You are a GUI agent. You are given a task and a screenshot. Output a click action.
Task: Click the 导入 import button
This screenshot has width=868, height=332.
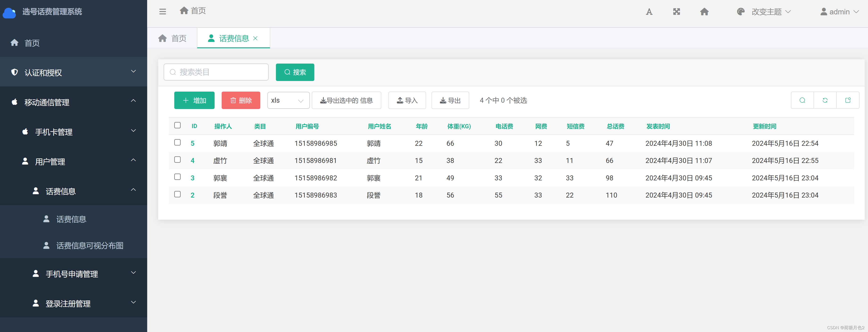tap(407, 100)
